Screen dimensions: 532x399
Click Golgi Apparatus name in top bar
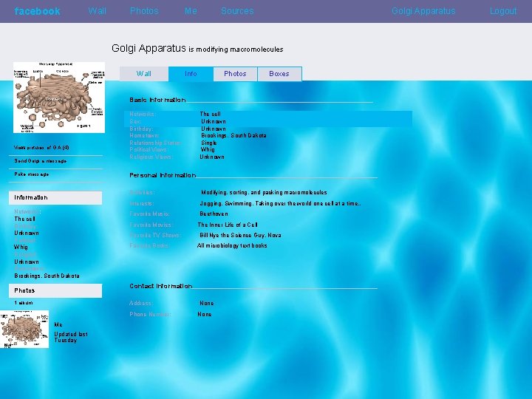(423, 11)
